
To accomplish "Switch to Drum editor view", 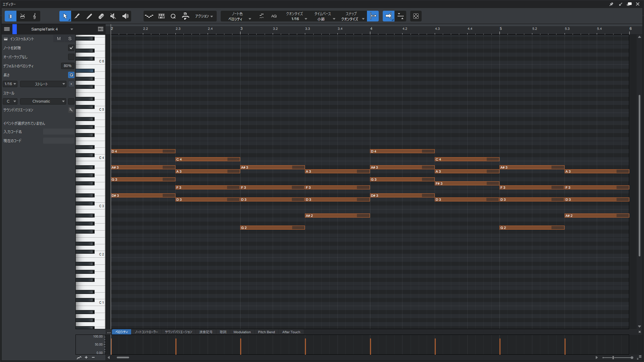I will click(22, 16).
